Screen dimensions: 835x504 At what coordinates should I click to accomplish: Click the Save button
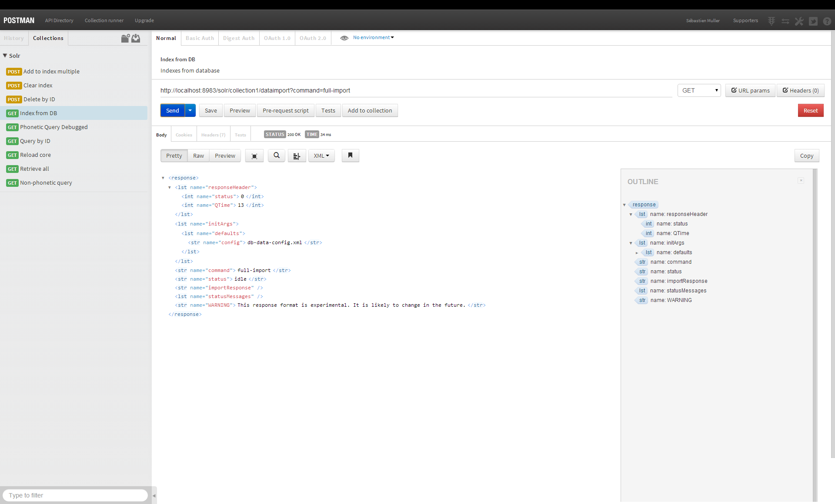click(211, 110)
